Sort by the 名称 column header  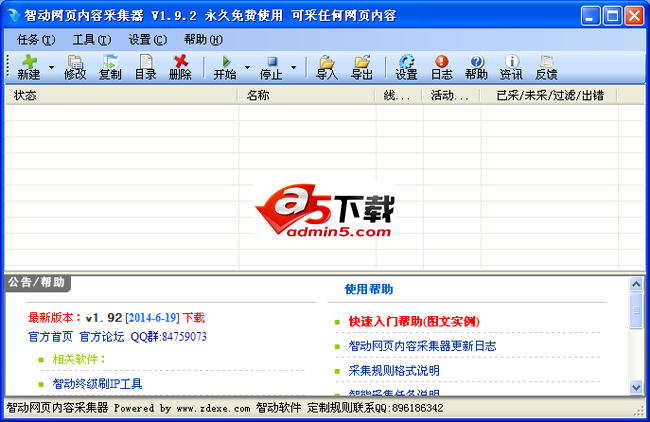(x=307, y=95)
